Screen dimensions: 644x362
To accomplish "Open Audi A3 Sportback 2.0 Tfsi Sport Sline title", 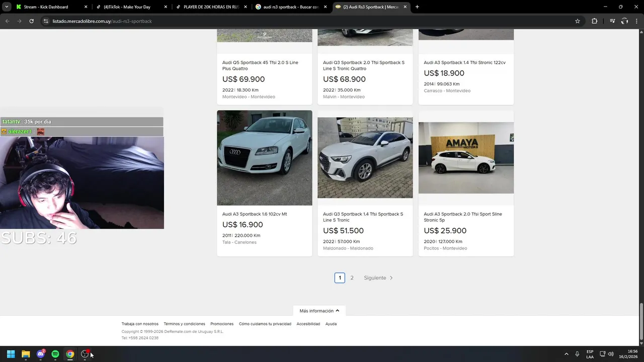I will coord(463,217).
